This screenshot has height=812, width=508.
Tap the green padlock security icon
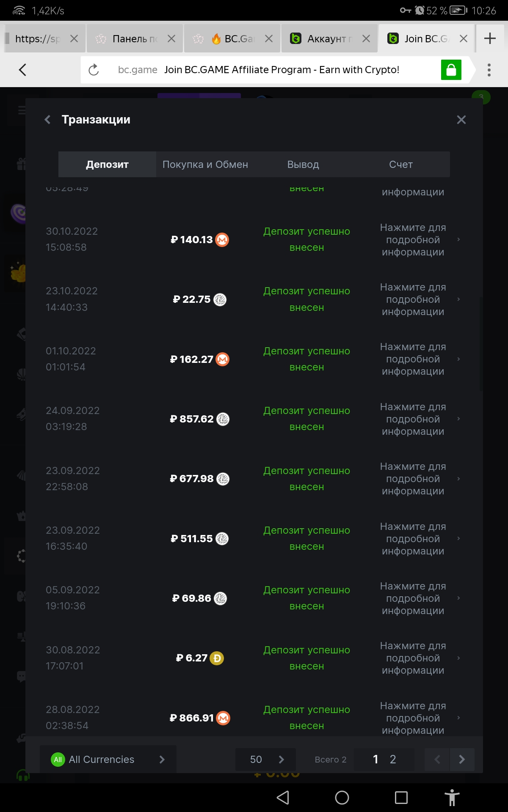451,70
